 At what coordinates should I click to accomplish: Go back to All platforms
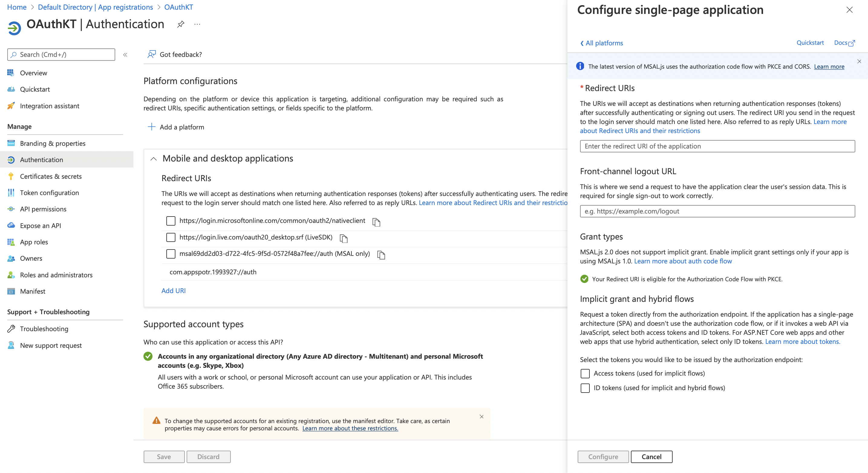coord(602,43)
